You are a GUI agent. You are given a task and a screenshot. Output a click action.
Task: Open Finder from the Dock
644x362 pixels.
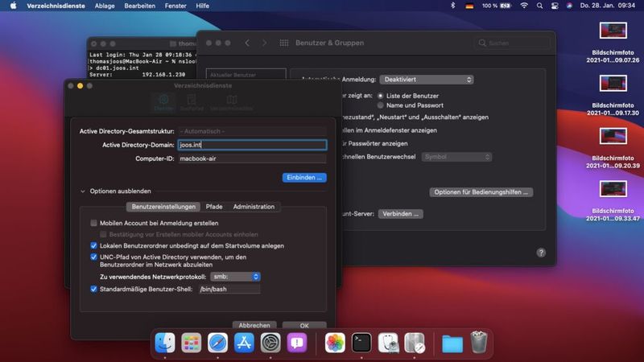[x=165, y=343]
